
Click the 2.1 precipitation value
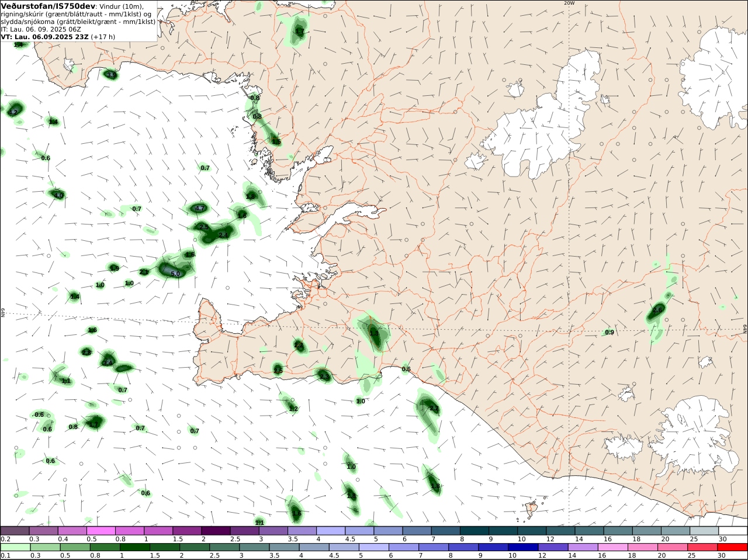pos(144,272)
